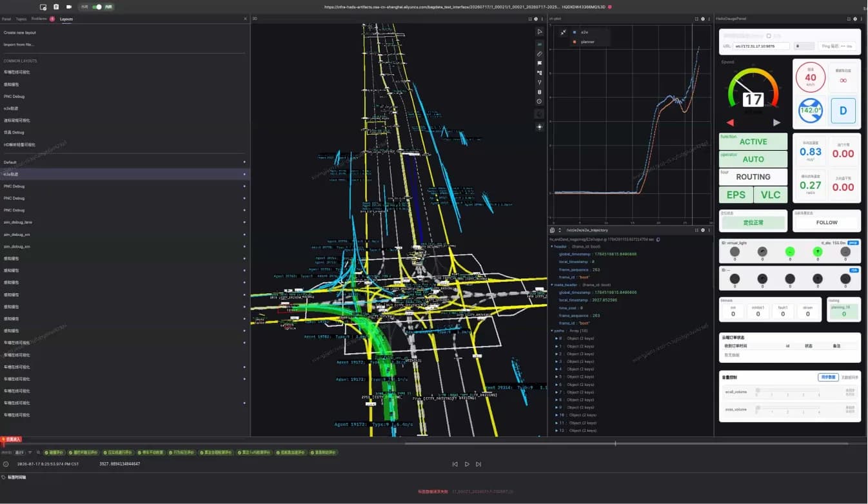Viewport: 868px width, 504px height.
Task: Open 3D panel more-options menu
Action: pos(542,19)
